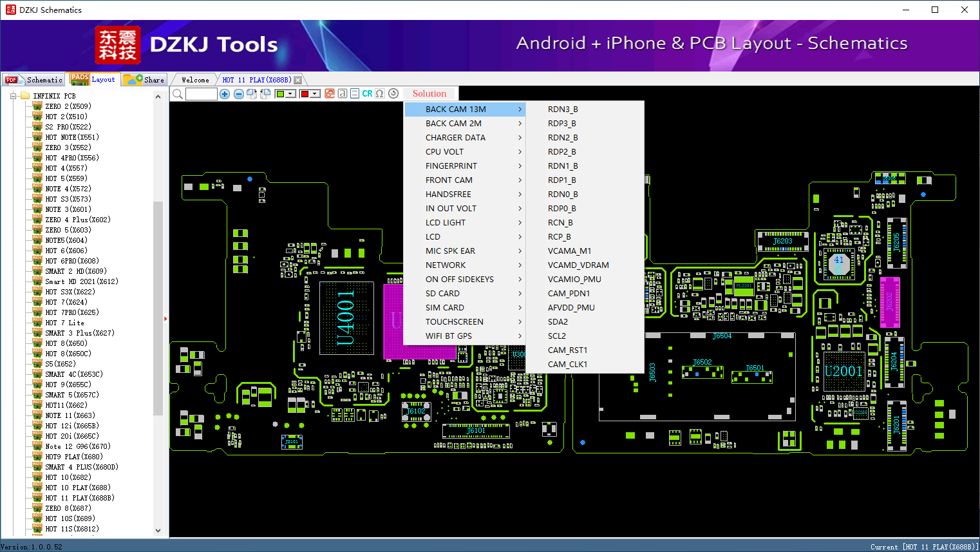The width and height of the screenshot is (980, 552).
Task: Select the BACK CAM 2M menu item
Action: [x=465, y=124]
